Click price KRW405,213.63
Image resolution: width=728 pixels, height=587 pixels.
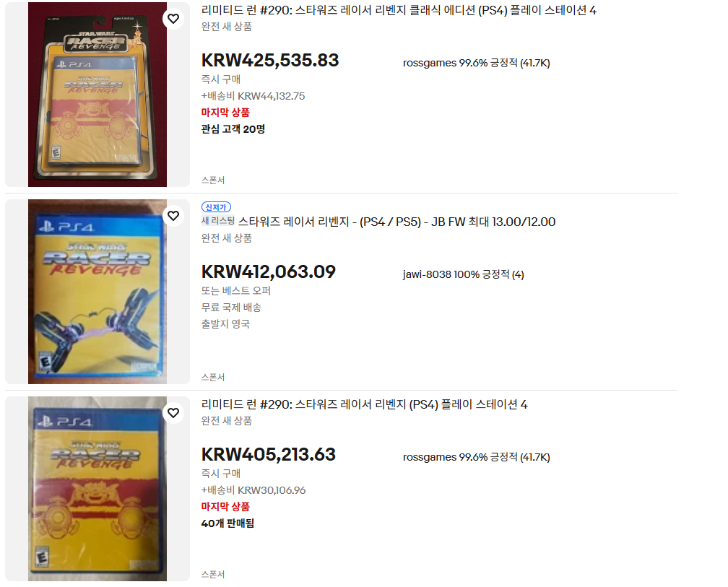(x=269, y=455)
